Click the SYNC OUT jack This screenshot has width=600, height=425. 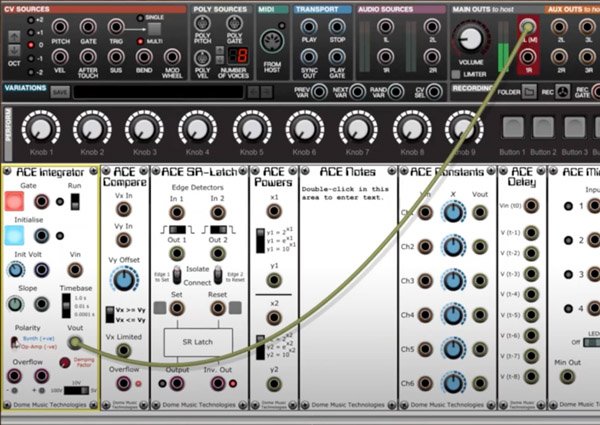pos(309,57)
